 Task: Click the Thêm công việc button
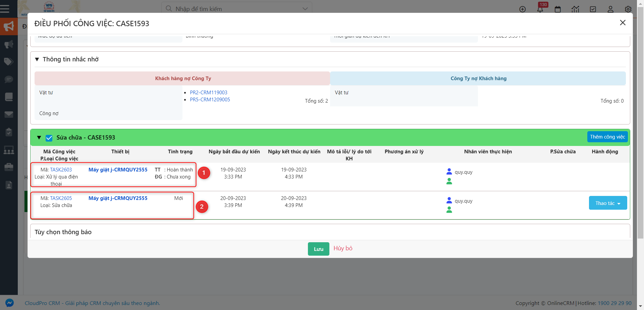pyautogui.click(x=607, y=137)
